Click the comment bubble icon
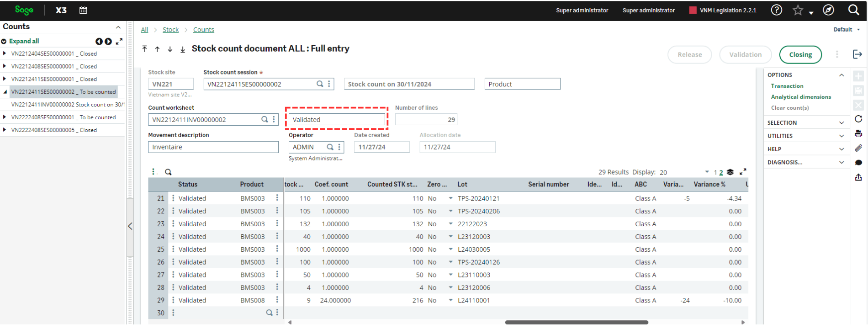868x329 pixels. [x=858, y=163]
